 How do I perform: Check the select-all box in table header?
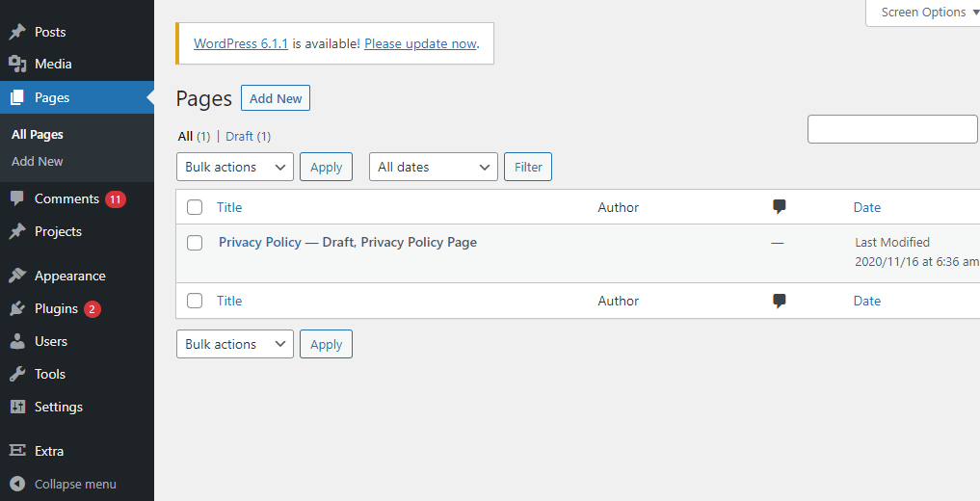[195, 207]
